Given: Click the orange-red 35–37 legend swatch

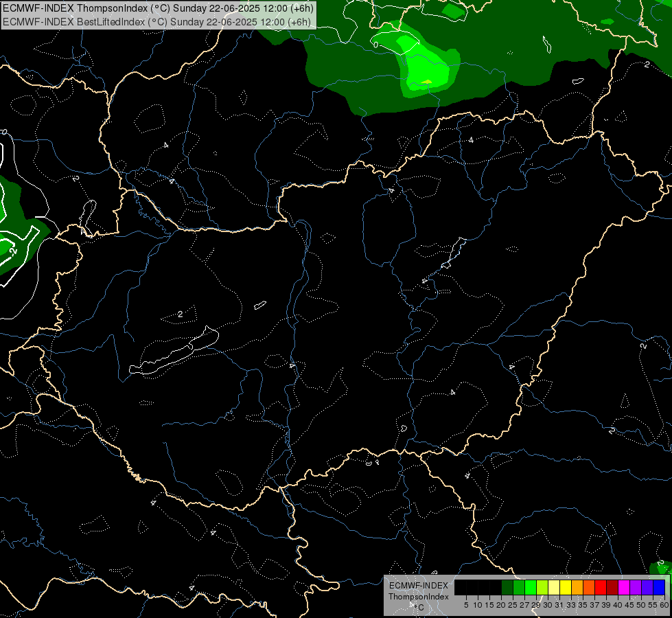Looking at the screenshot, I should pyautogui.click(x=589, y=588).
